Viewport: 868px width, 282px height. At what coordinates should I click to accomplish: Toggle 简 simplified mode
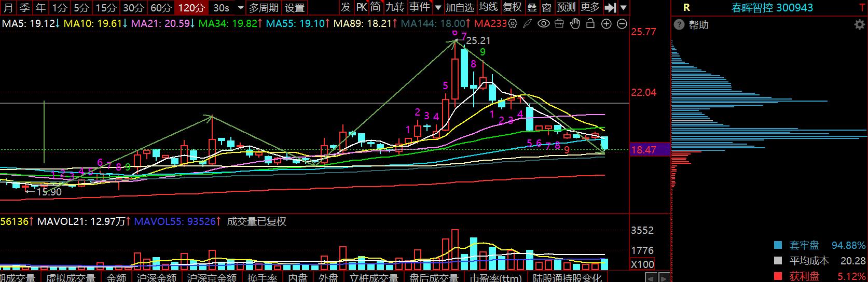click(x=376, y=7)
